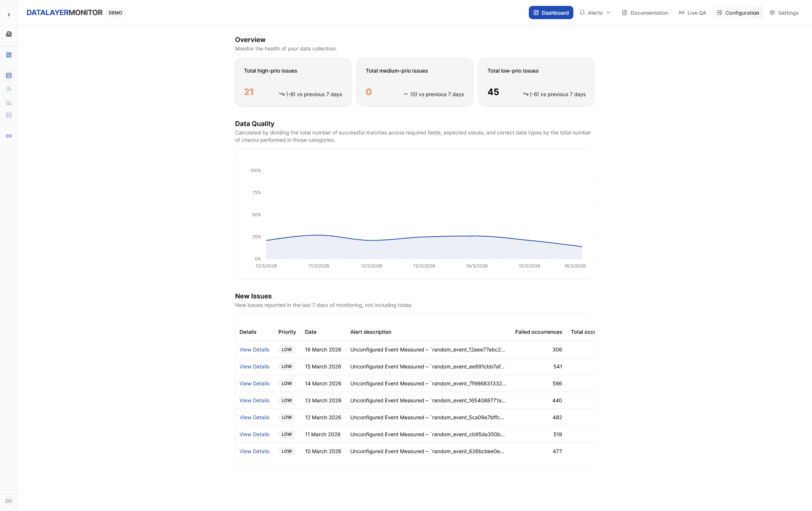The image size is (812, 511).
Task: View Details for the 11 March 2026 issue
Action: pos(254,434)
